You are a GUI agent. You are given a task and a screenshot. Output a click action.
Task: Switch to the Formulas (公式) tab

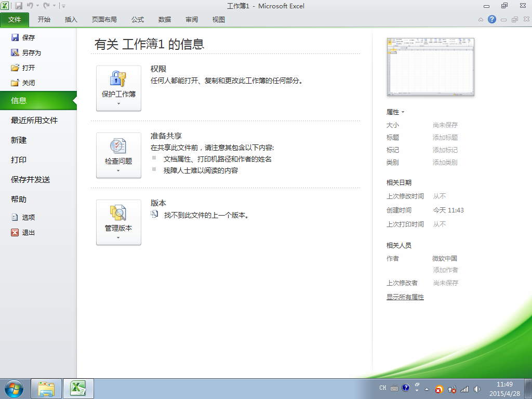coord(137,19)
